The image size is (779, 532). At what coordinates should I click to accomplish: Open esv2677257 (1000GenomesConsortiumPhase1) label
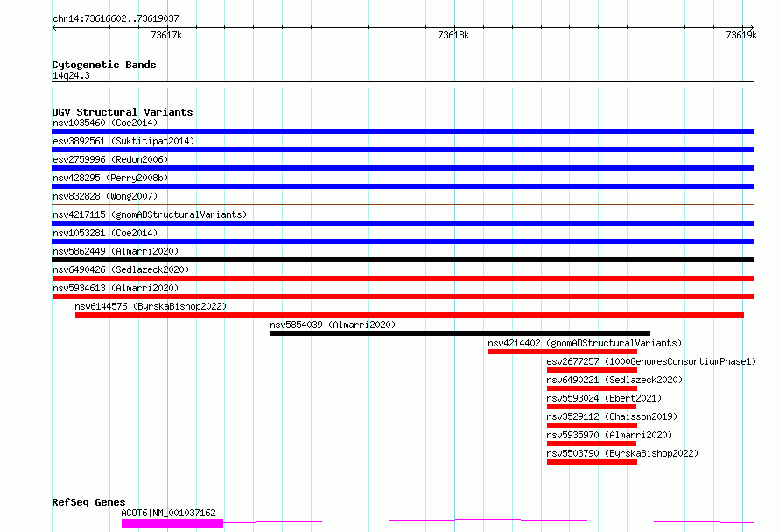(651, 361)
